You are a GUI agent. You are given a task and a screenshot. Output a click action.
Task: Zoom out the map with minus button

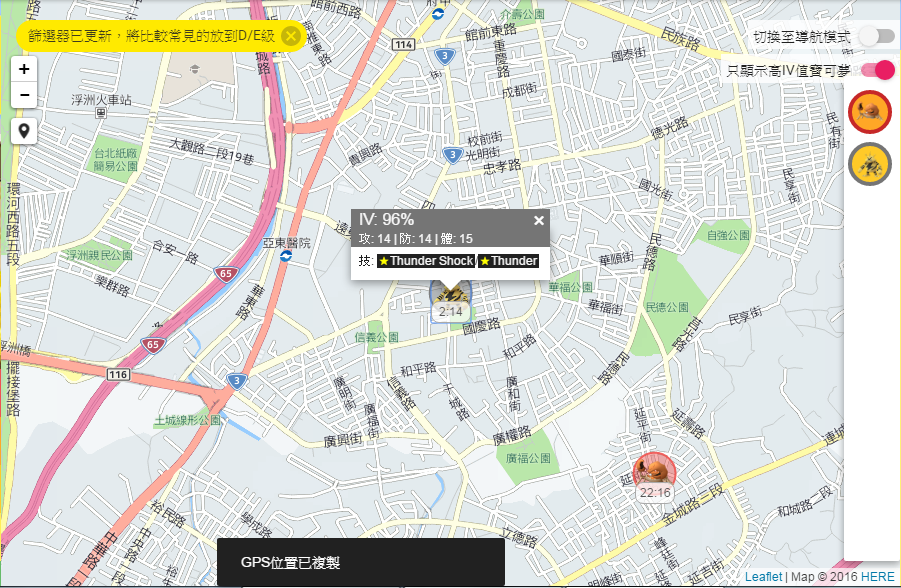24,95
